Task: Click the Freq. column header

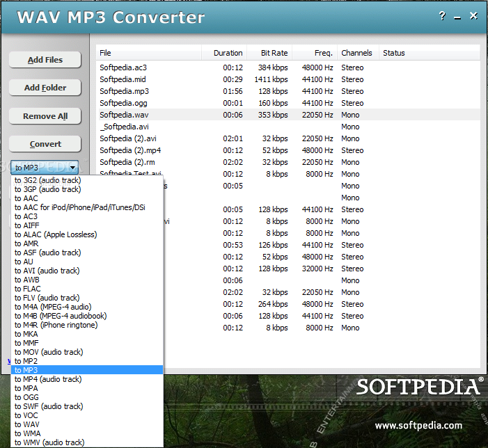Action: tap(315, 53)
